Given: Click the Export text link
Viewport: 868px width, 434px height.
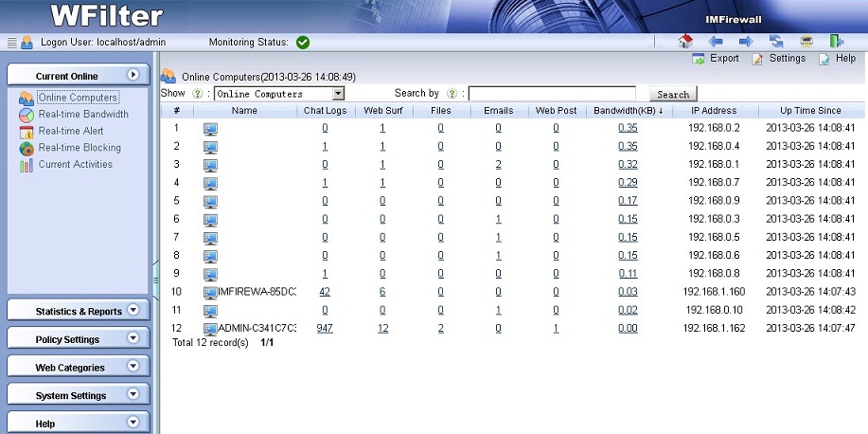Looking at the screenshot, I should (x=724, y=58).
